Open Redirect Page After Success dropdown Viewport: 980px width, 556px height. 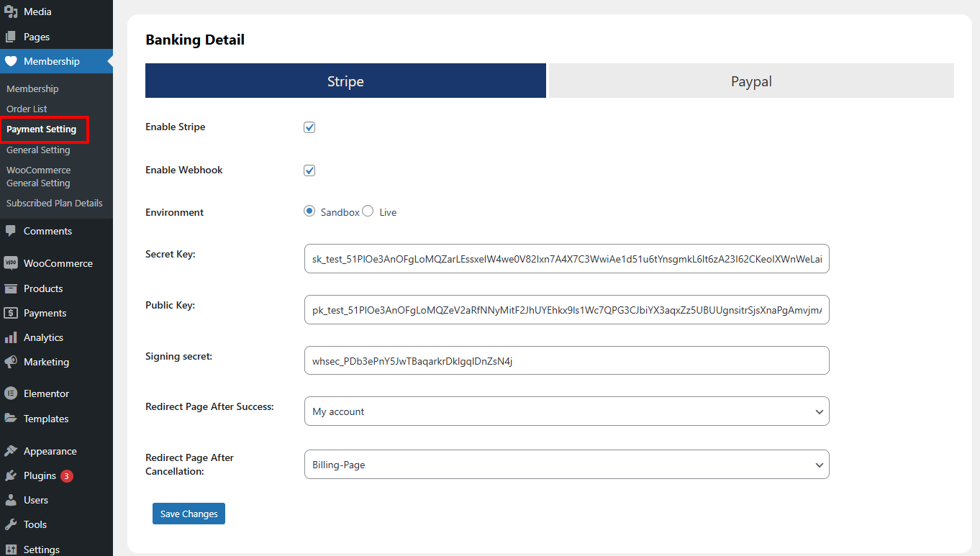[x=566, y=411]
